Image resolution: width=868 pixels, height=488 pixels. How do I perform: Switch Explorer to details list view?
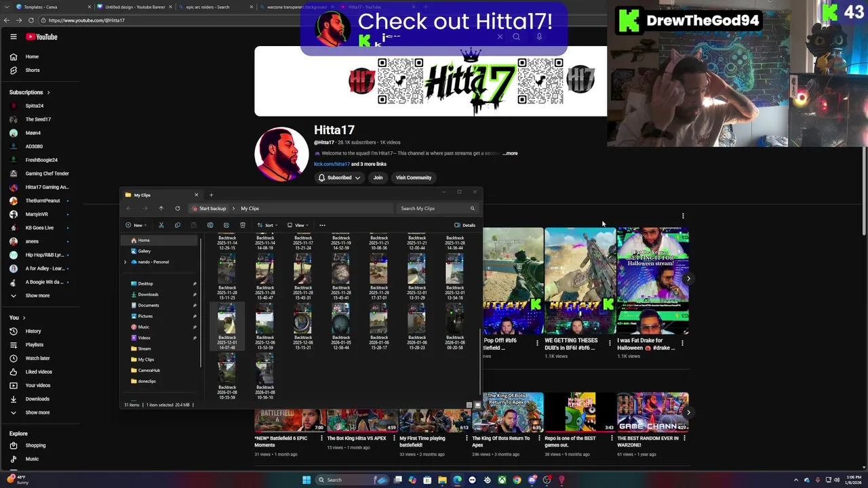click(469, 405)
